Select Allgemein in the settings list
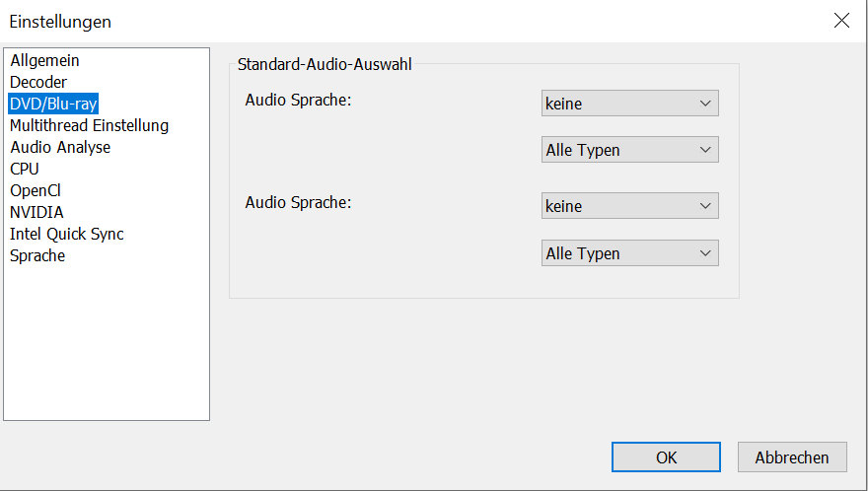868x491 pixels. (x=44, y=60)
